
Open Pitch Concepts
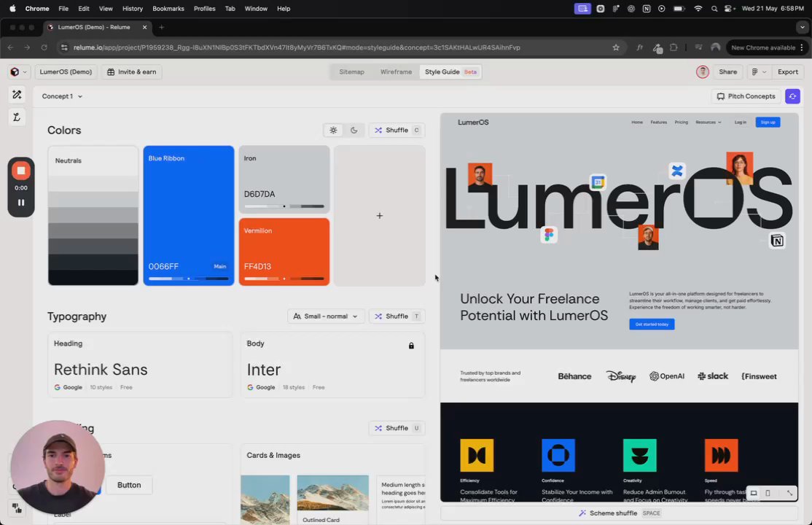point(746,96)
